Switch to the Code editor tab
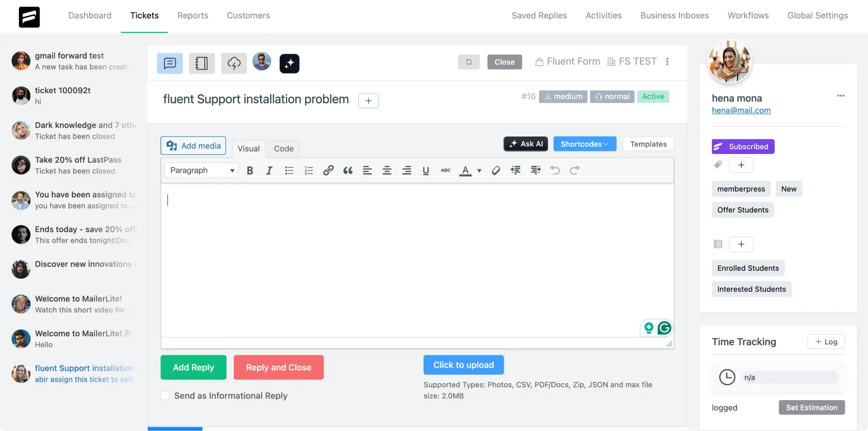The width and height of the screenshot is (868, 431). point(284,149)
